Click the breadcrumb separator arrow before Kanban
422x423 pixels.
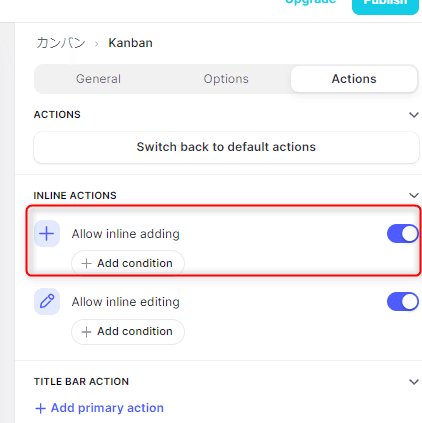(x=96, y=44)
